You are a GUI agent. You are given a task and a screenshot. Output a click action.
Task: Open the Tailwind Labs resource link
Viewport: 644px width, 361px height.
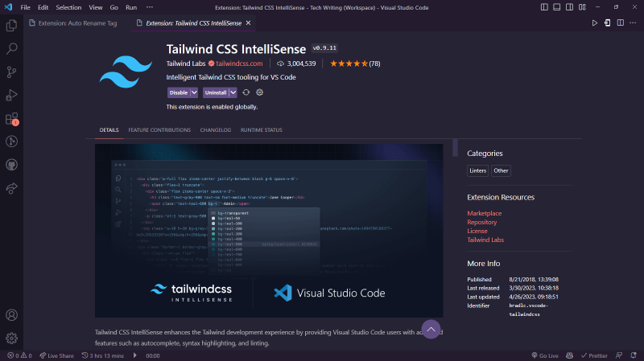tap(485, 240)
